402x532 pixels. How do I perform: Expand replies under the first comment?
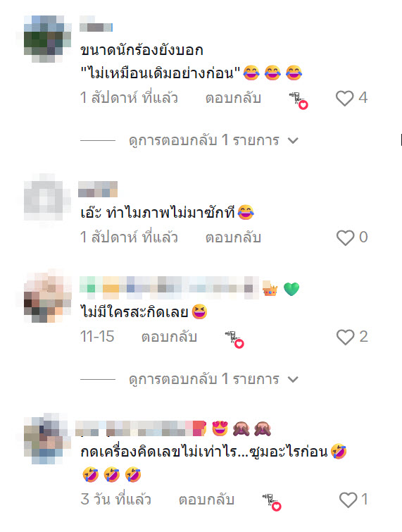coord(203,140)
